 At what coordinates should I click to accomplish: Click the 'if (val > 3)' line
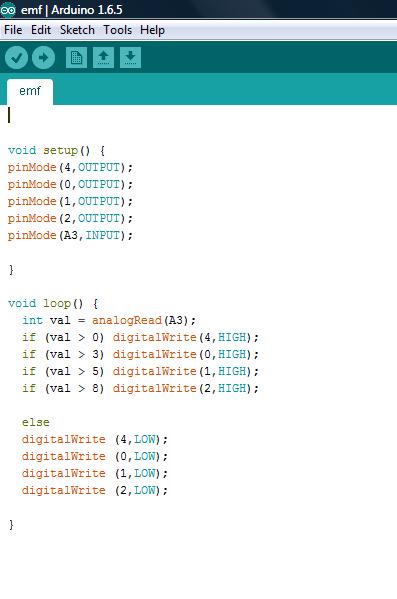(140, 354)
